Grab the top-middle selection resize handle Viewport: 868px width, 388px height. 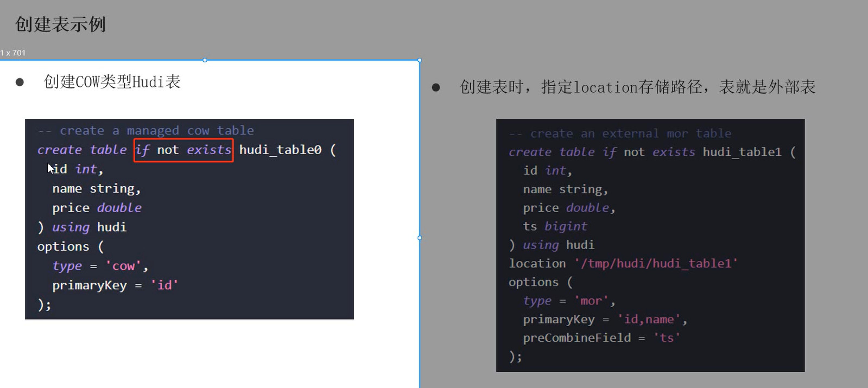click(205, 60)
